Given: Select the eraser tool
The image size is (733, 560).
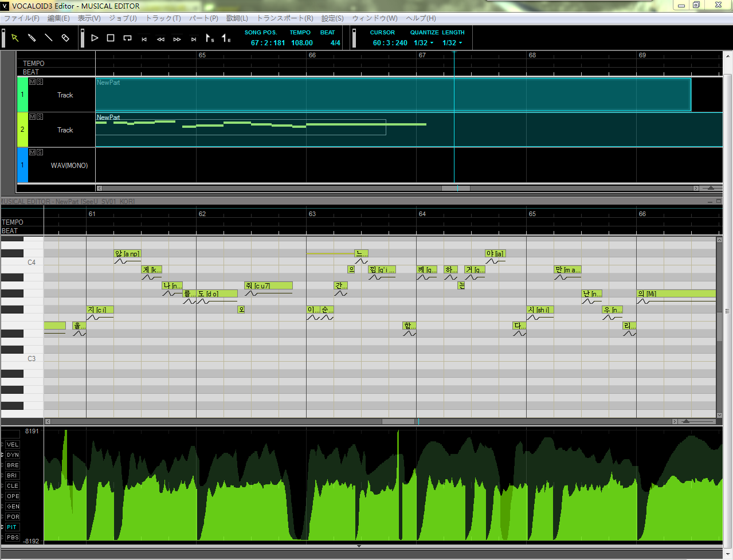Looking at the screenshot, I should click(x=65, y=38).
